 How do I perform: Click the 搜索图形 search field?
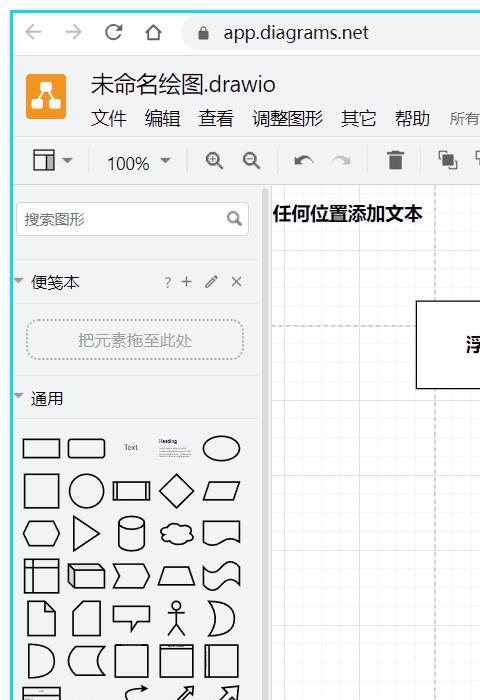132,219
